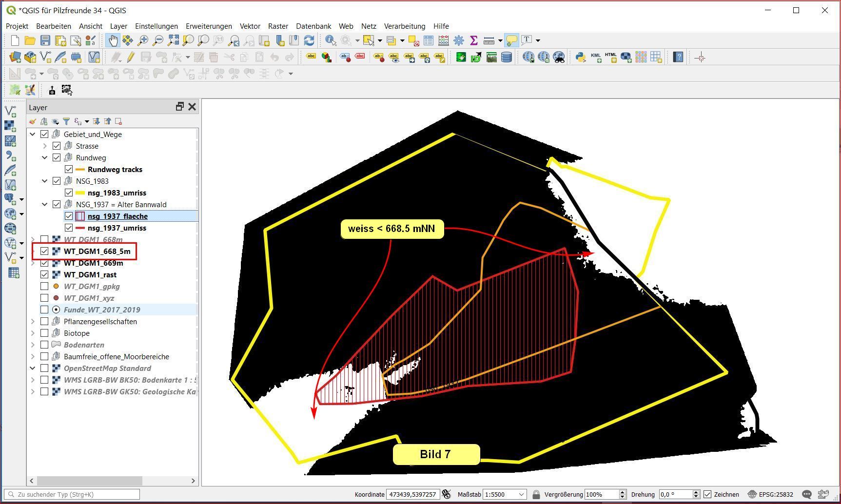Open the Verarbeitung menu
The width and height of the screenshot is (841, 504).
pyautogui.click(x=404, y=26)
